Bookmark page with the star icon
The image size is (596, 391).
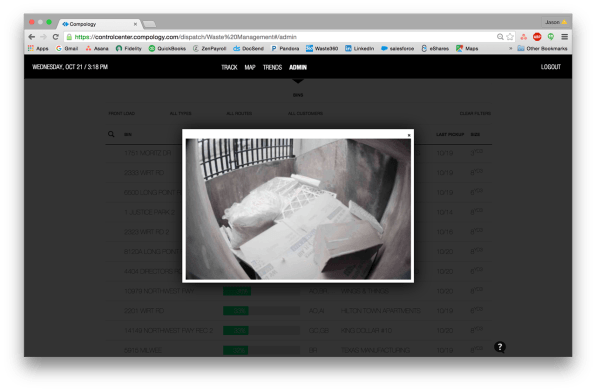point(510,37)
